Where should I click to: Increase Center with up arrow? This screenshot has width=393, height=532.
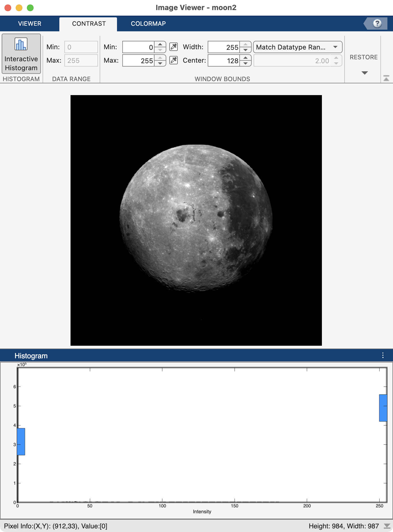(x=245, y=58)
